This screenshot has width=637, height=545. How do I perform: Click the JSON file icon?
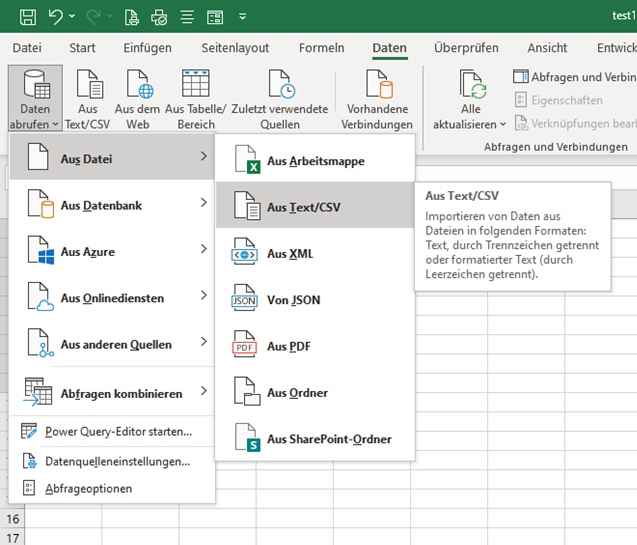click(244, 298)
